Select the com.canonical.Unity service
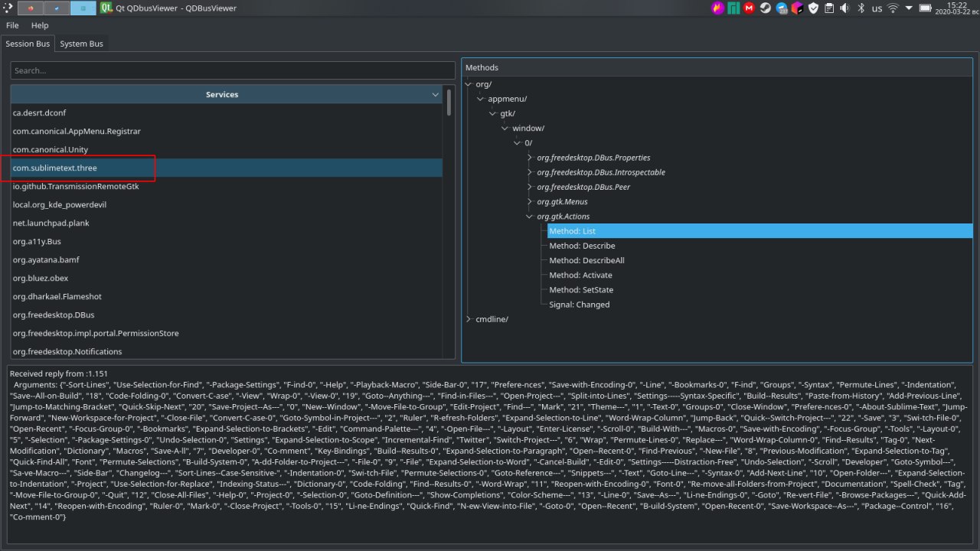The width and height of the screenshot is (980, 551). tap(227, 149)
